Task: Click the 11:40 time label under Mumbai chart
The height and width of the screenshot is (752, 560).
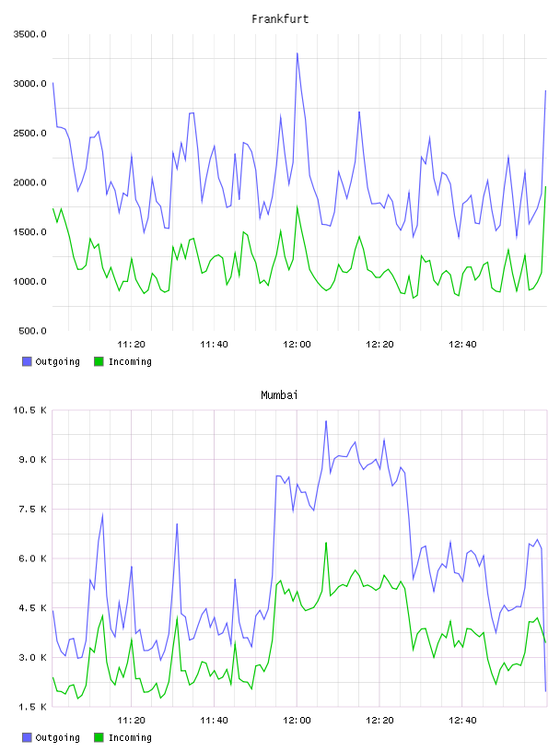Action: 214,721
